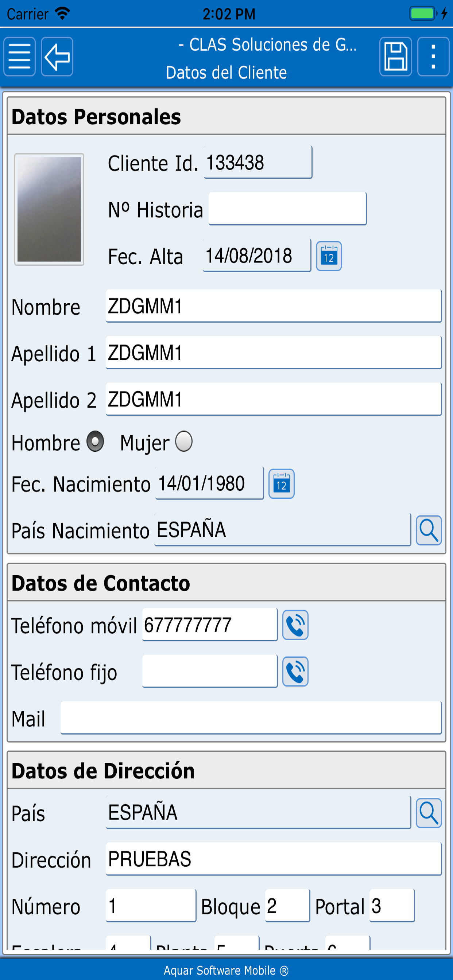Select the Mujer radio button
Screen dimensions: 453x980
tap(185, 442)
